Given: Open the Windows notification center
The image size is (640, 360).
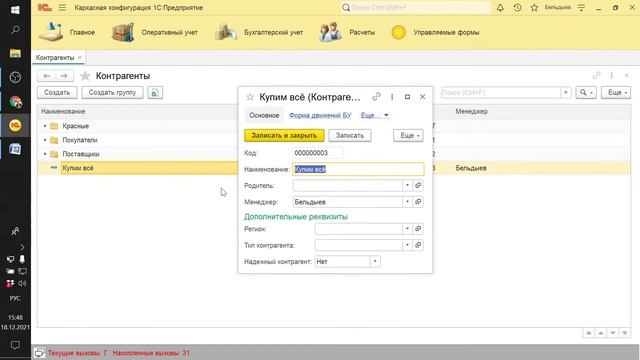Looking at the screenshot, I should 15,345.
